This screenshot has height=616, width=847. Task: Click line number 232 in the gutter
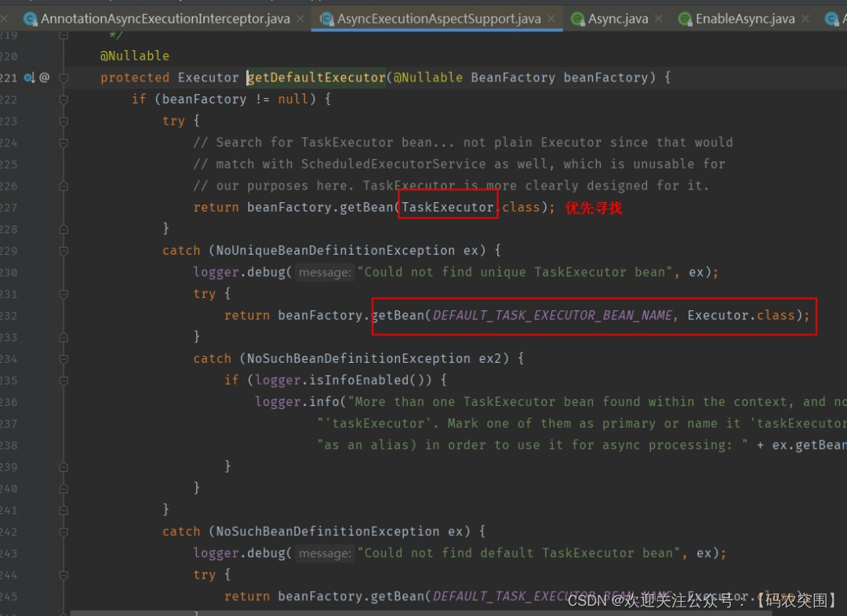coord(9,316)
